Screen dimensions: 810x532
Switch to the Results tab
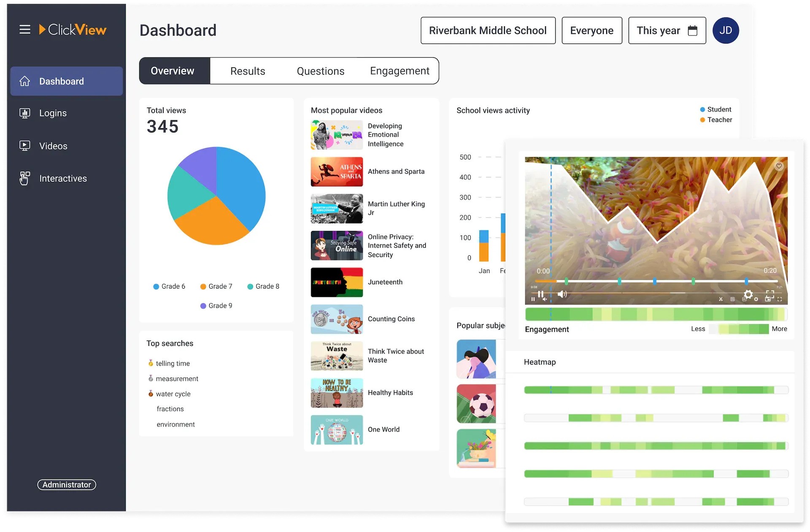point(247,70)
